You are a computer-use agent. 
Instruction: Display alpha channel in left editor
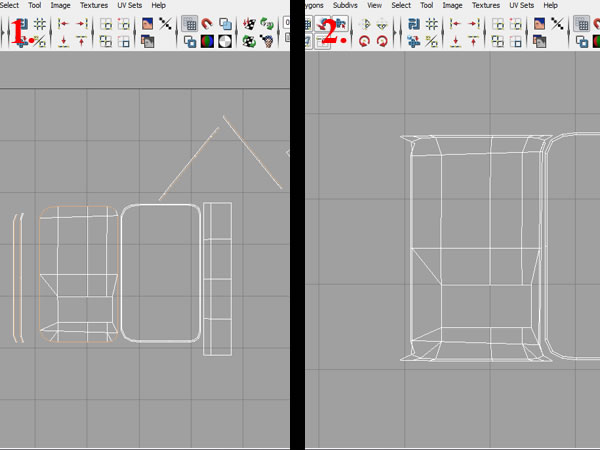(225, 41)
